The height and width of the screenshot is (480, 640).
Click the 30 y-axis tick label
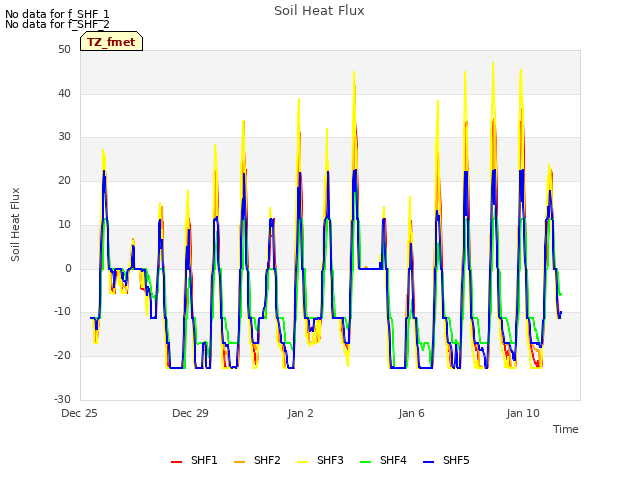pos(64,137)
